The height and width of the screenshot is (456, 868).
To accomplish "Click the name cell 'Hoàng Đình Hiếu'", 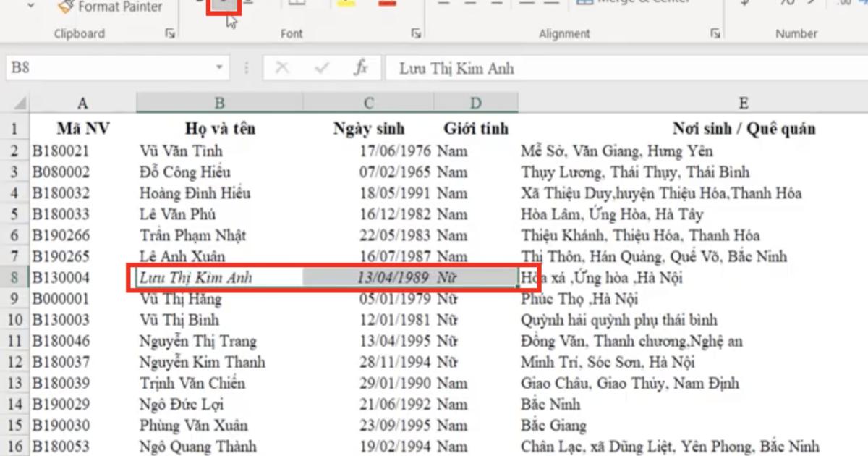I will (x=219, y=193).
